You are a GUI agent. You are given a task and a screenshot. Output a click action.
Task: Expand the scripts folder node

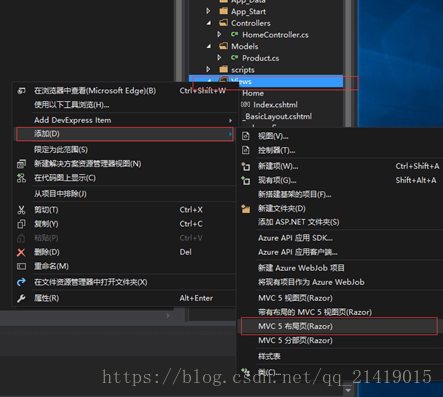208,69
